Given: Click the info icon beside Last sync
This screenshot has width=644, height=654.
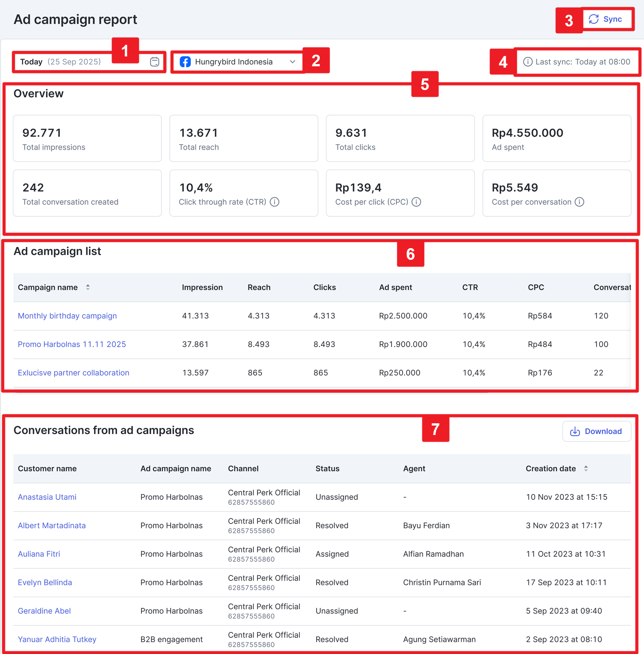Looking at the screenshot, I should coord(528,62).
